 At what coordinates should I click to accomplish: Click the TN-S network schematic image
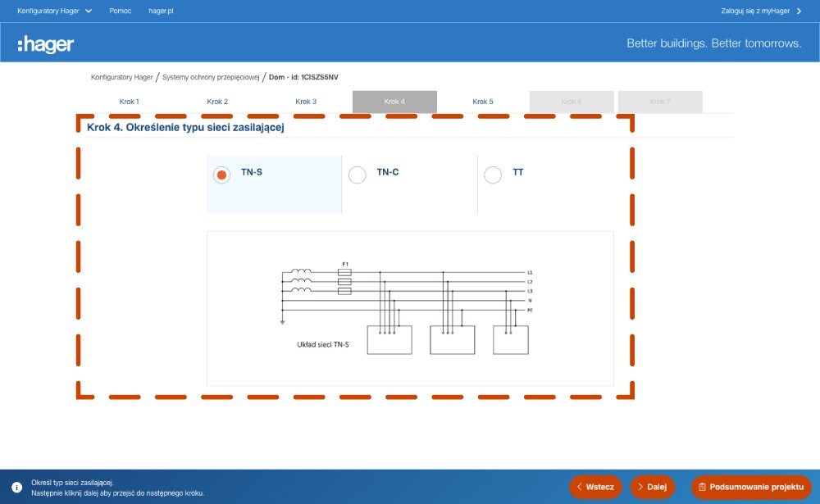pos(410,308)
